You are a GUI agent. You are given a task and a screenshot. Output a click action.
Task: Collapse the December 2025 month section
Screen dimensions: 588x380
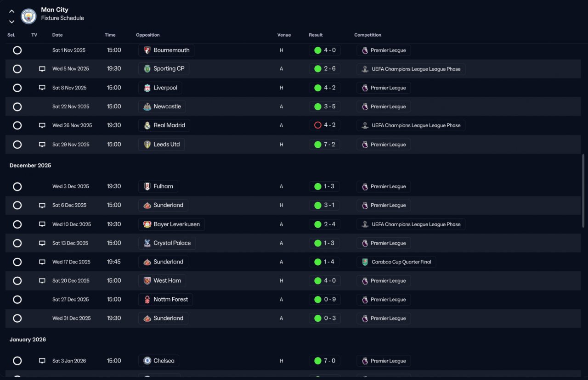click(30, 165)
